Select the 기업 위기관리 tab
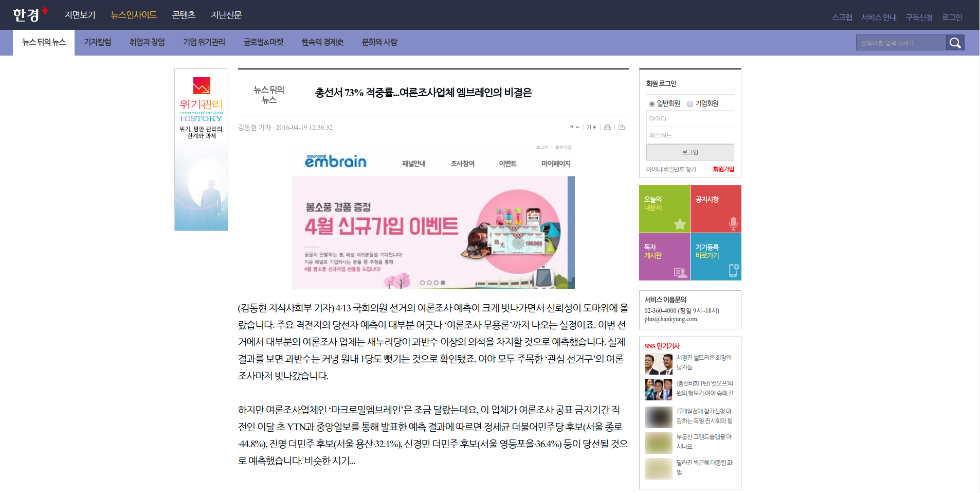Image resolution: width=980 pixels, height=493 pixels. coord(204,42)
